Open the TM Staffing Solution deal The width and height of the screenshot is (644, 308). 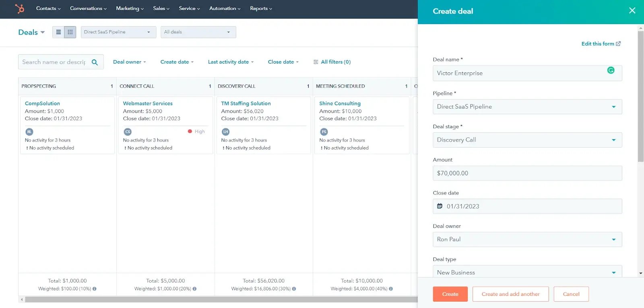click(246, 103)
